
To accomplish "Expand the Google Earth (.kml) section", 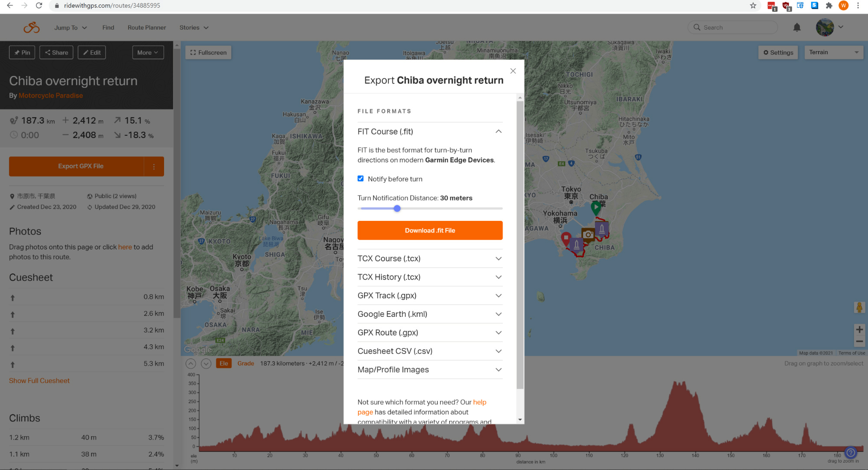I will coord(430,314).
